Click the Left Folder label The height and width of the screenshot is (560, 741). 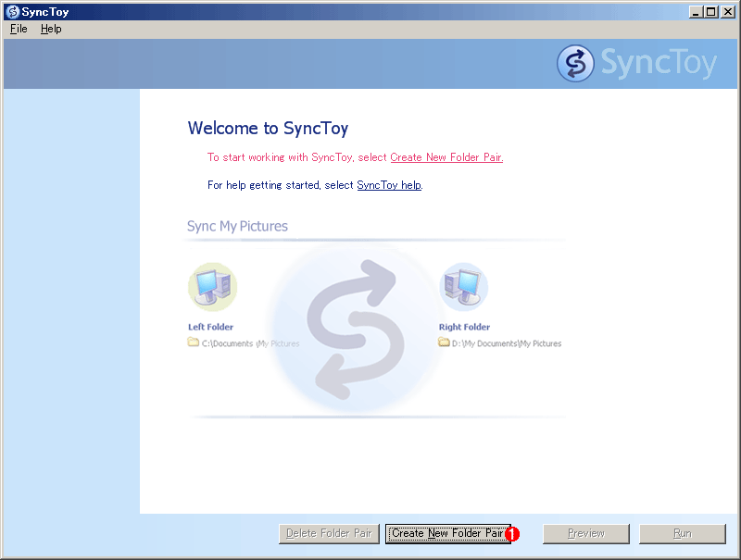coord(211,327)
